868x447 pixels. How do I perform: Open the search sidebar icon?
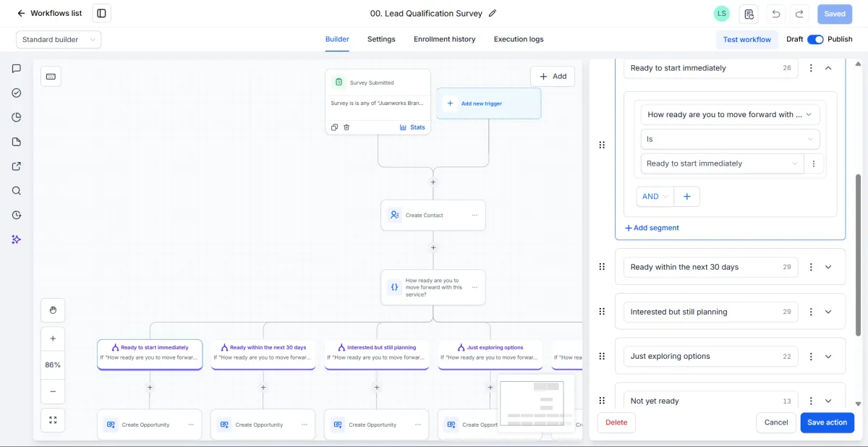coord(16,191)
